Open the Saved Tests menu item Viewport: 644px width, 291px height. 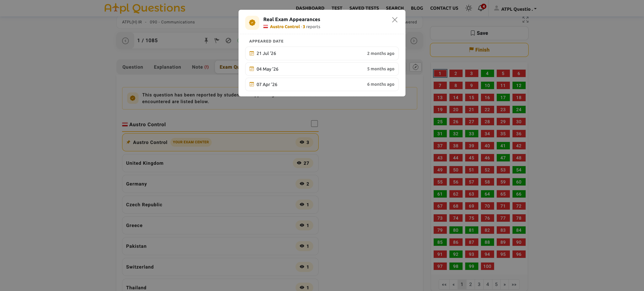click(x=364, y=8)
